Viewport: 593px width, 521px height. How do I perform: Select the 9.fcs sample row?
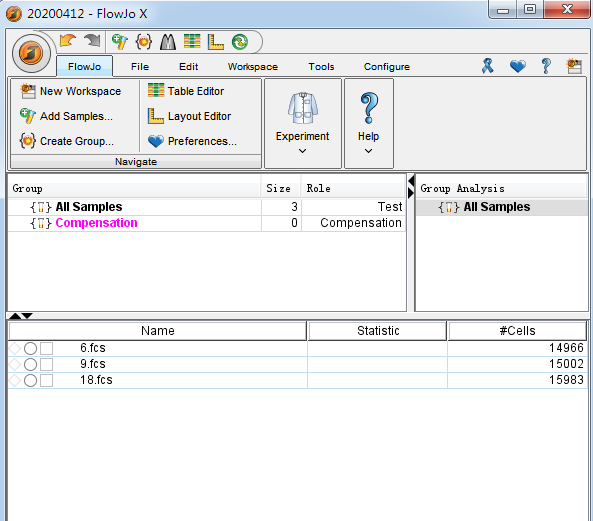[297, 364]
